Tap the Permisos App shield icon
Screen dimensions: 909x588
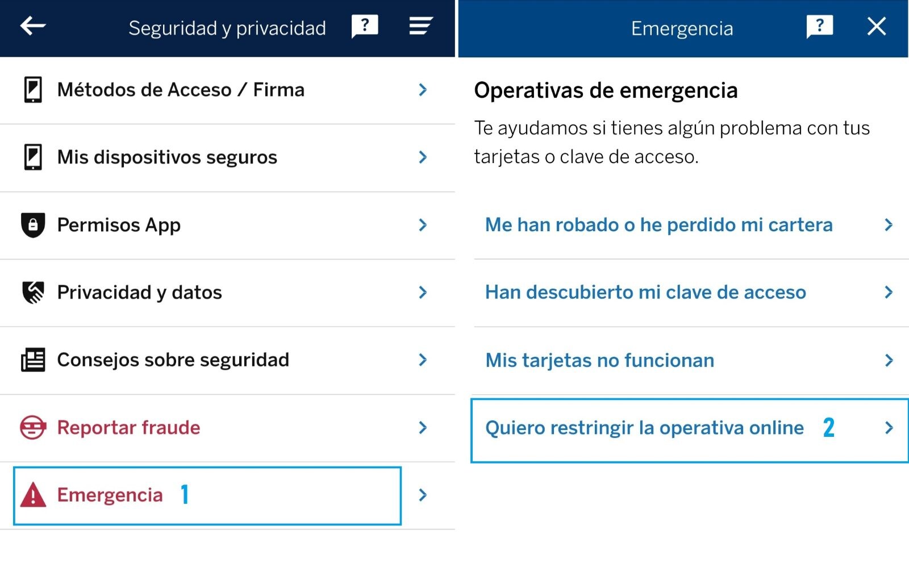click(x=33, y=225)
